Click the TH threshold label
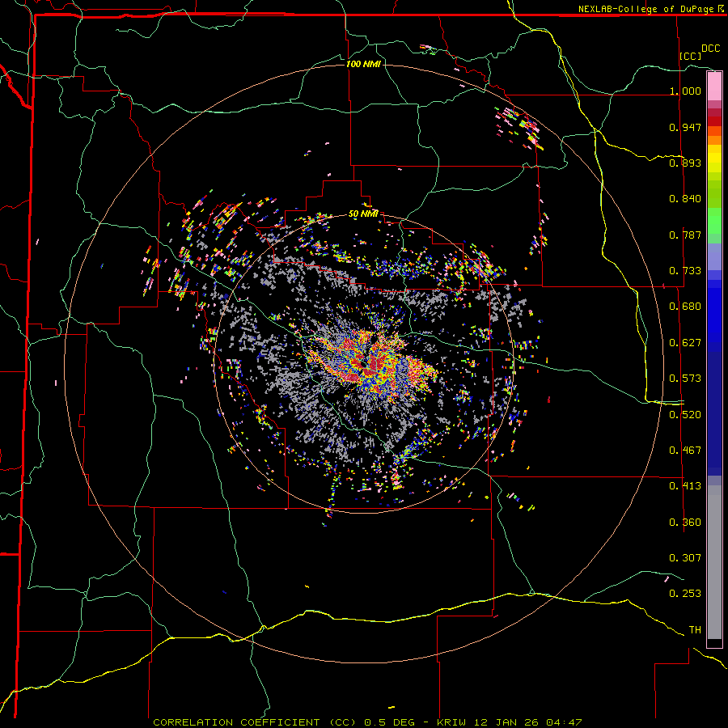Image resolution: width=728 pixels, height=728 pixels. [x=695, y=630]
